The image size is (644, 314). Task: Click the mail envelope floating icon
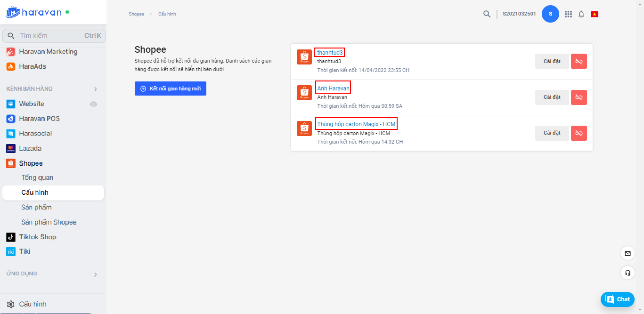click(628, 253)
